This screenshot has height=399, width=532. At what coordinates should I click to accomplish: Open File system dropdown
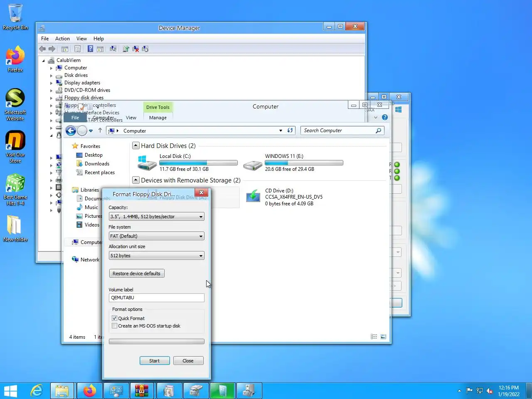click(x=156, y=236)
